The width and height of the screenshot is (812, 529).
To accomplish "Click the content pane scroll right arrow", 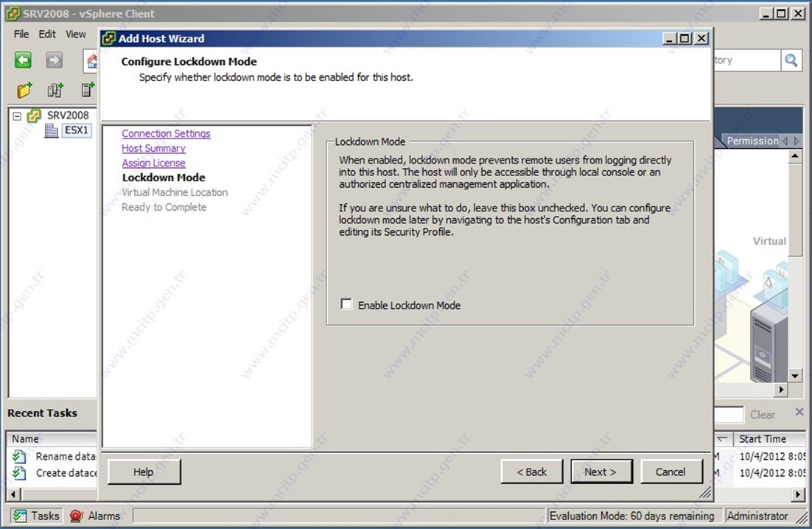I will pos(781,389).
